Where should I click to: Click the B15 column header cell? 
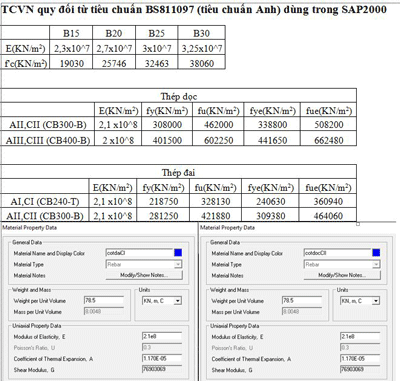(x=71, y=33)
